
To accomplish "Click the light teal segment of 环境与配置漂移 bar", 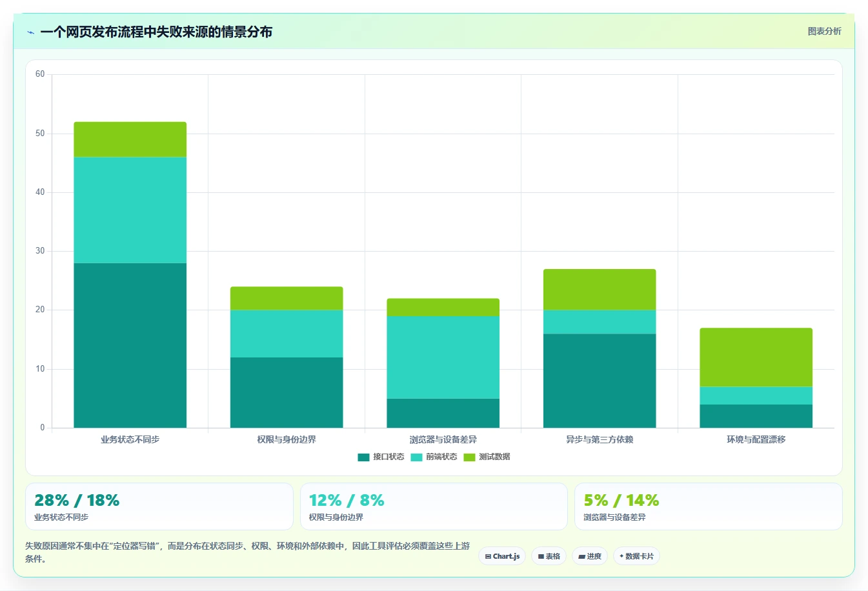I will [756, 396].
